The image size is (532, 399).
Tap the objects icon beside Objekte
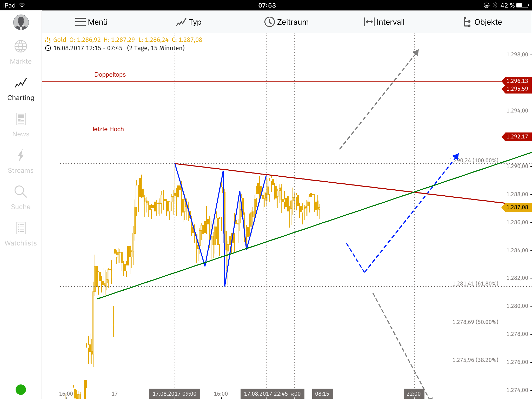(x=467, y=22)
